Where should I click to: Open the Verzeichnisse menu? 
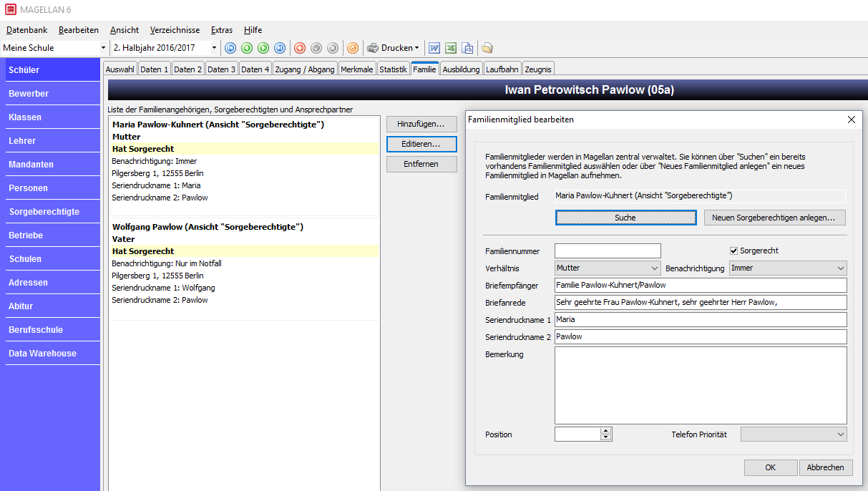(x=175, y=30)
